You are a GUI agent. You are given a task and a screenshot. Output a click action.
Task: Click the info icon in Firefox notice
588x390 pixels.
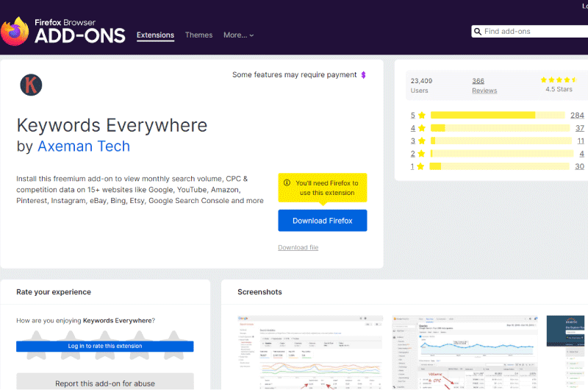point(287,182)
